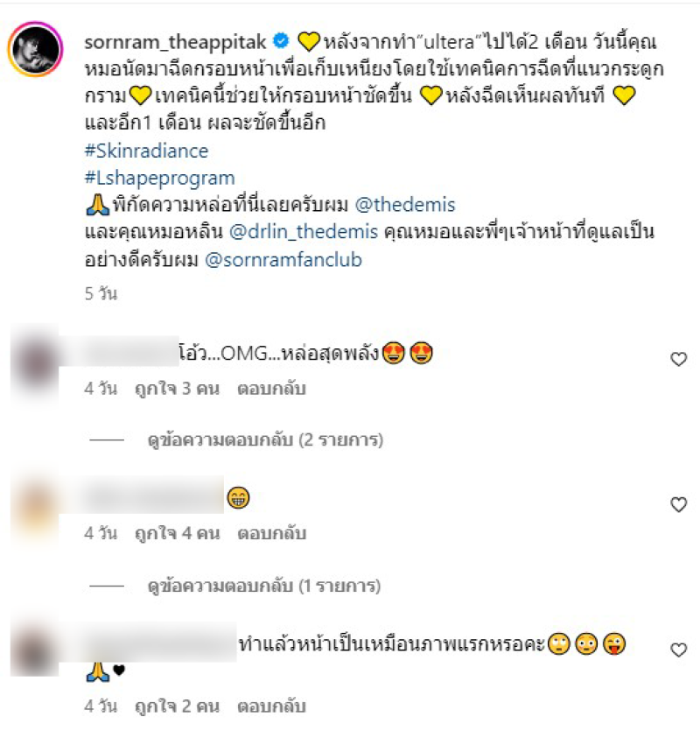The image size is (700, 752).
Task: Open first commenter's blurred avatar
Action: point(34,363)
